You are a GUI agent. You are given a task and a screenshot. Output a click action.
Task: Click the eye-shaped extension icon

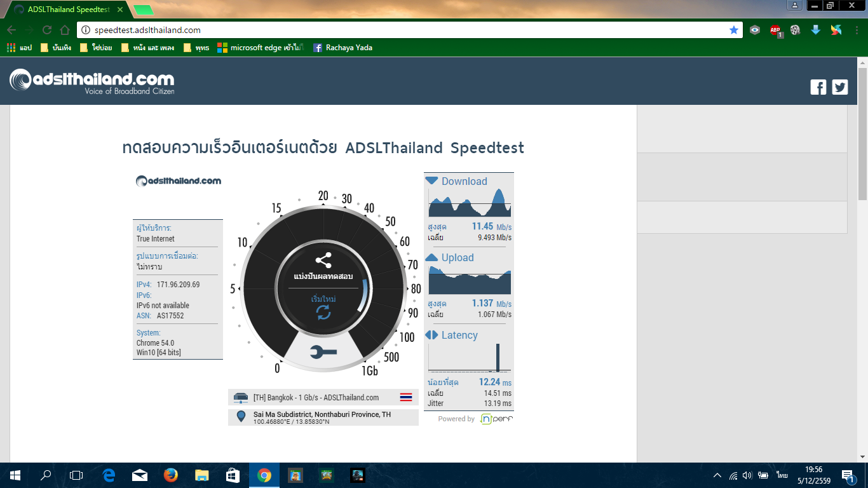tap(755, 30)
